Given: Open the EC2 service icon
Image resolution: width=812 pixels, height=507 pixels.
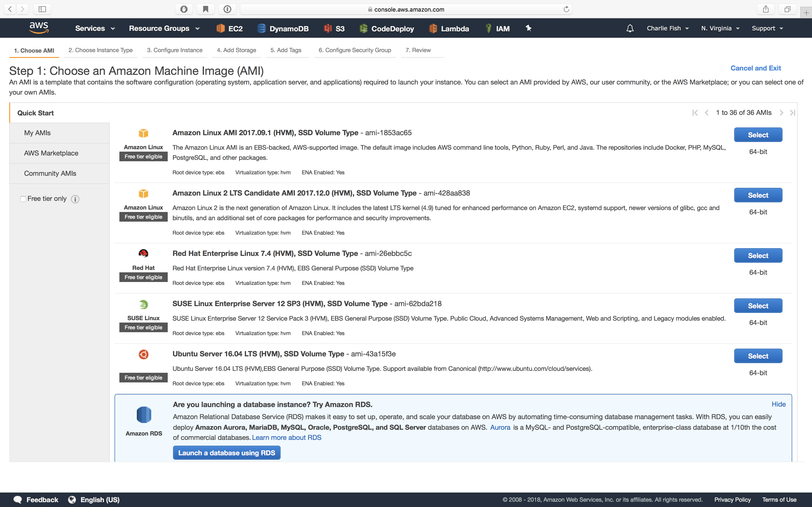Looking at the screenshot, I should (221, 28).
